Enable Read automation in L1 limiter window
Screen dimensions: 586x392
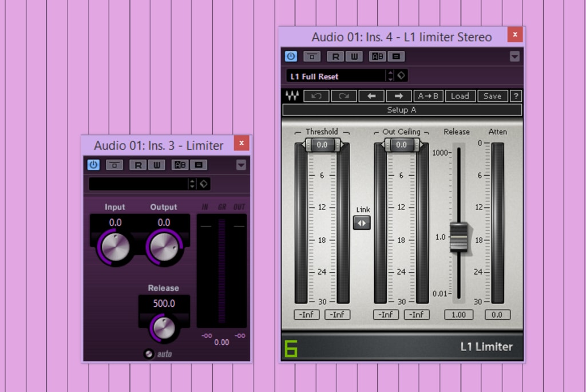click(x=335, y=57)
